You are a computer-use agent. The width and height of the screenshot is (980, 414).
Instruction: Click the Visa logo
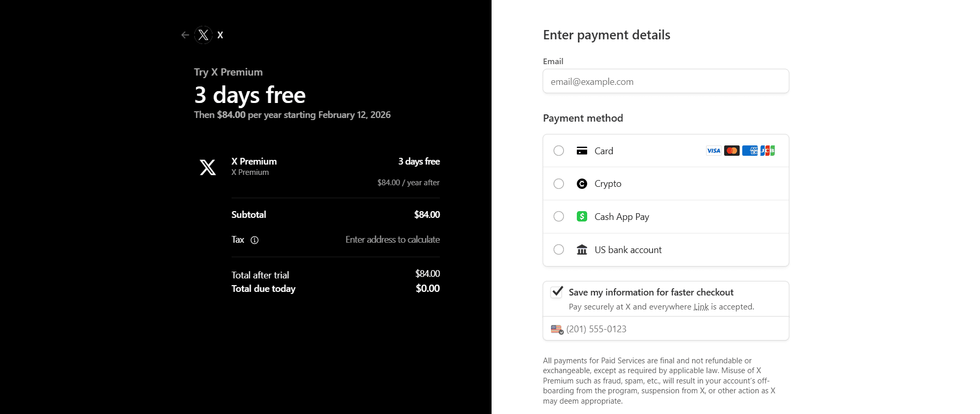click(x=714, y=151)
